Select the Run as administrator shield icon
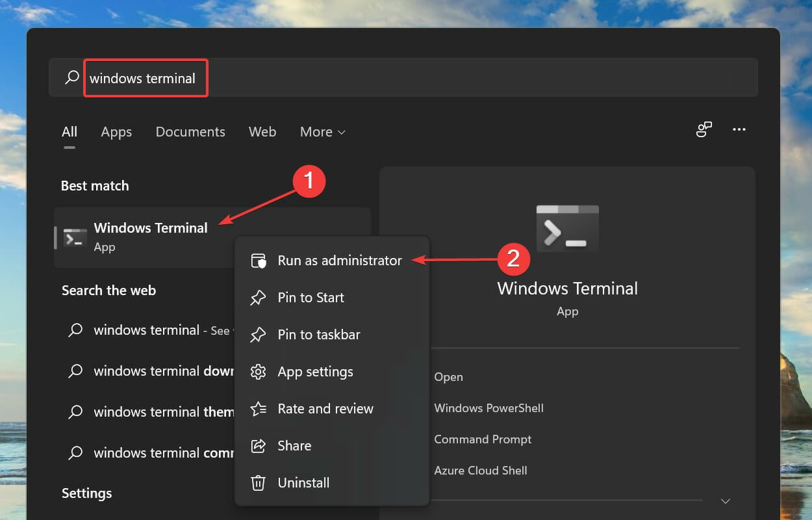The image size is (812, 520). [259, 260]
